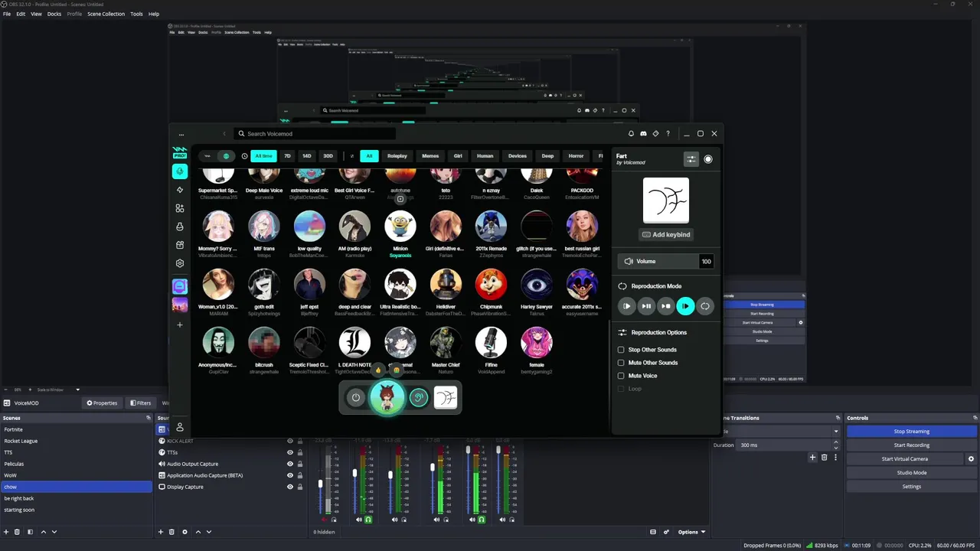Select the Roleplay category filter
This screenshot has height=551, width=980.
[397, 156]
